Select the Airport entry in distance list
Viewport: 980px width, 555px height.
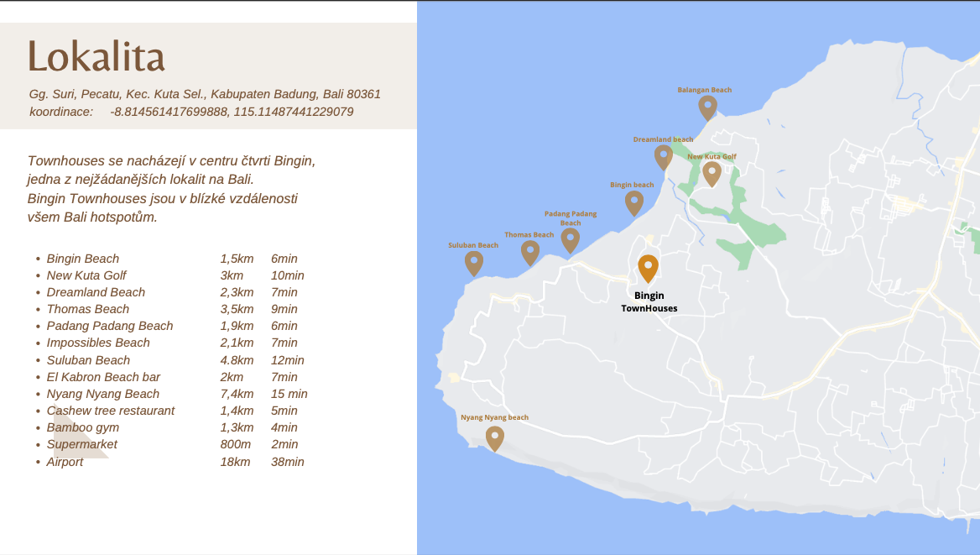(x=65, y=462)
